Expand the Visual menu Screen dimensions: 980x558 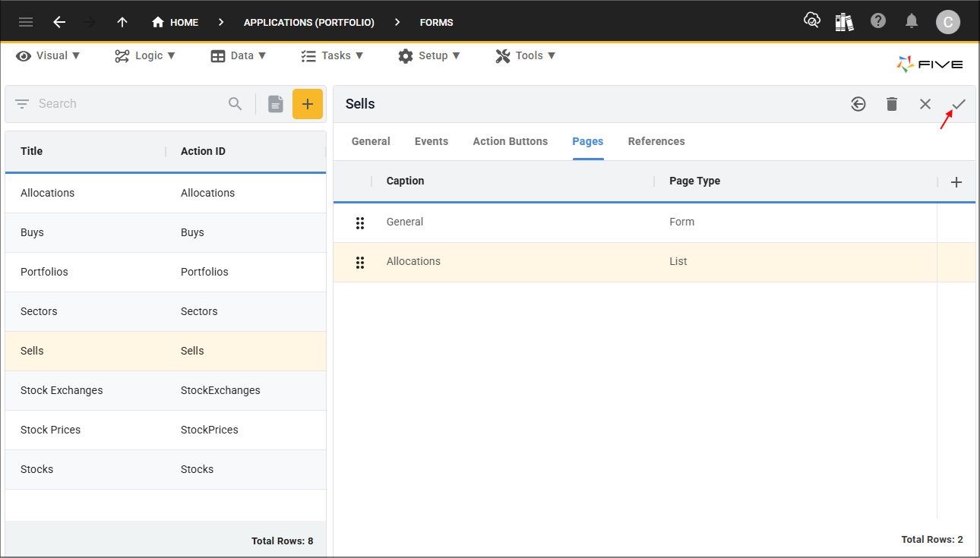pyautogui.click(x=49, y=55)
